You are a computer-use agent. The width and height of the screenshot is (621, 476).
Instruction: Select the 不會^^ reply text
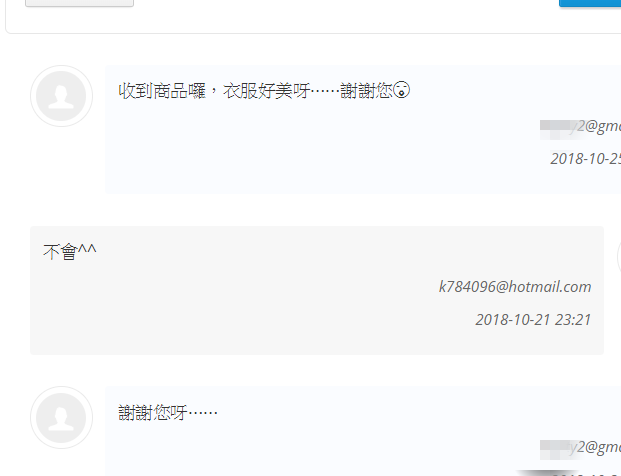pos(70,251)
